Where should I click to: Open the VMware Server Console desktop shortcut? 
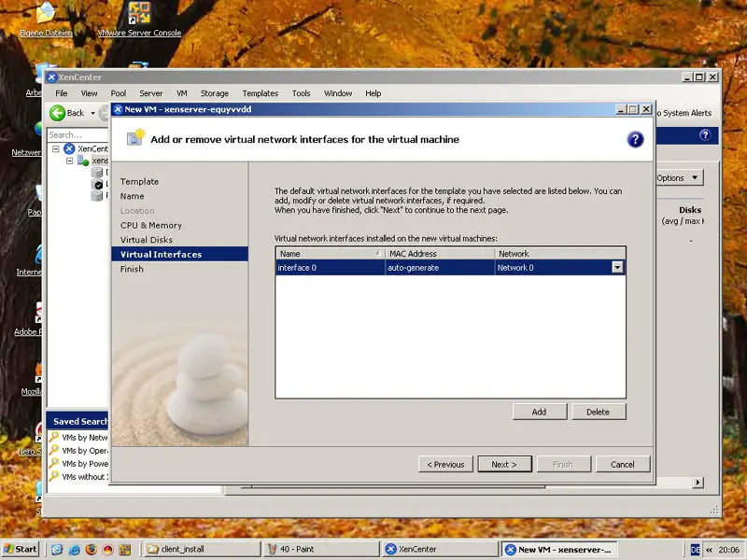click(139, 19)
